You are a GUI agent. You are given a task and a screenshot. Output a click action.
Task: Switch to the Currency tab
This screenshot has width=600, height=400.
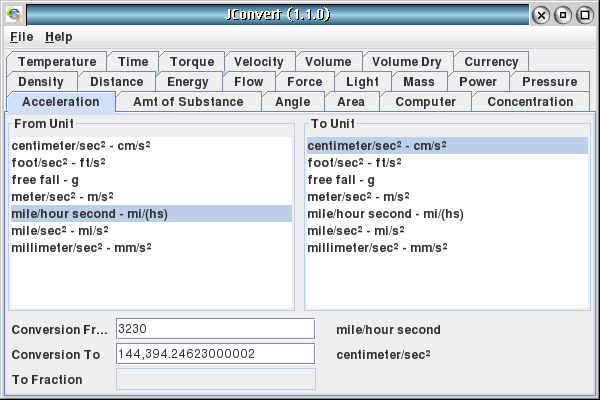pyautogui.click(x=491, y=62)
